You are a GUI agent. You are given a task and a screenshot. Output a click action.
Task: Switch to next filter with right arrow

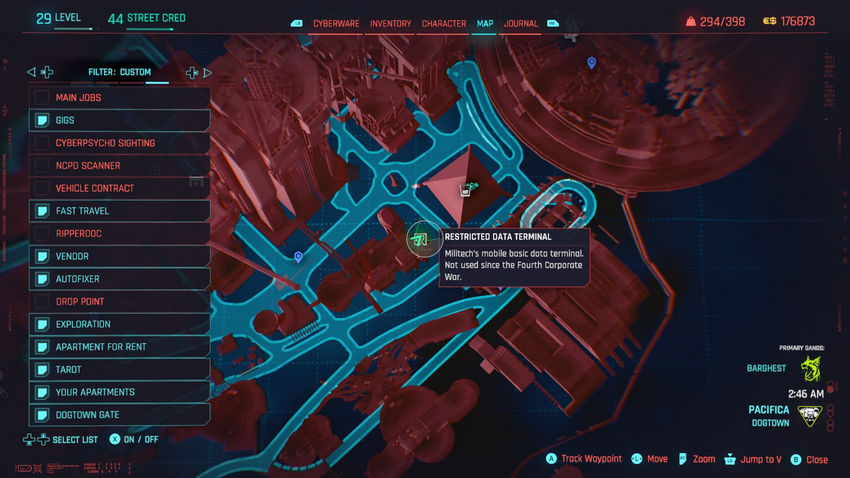click(208, 72)
